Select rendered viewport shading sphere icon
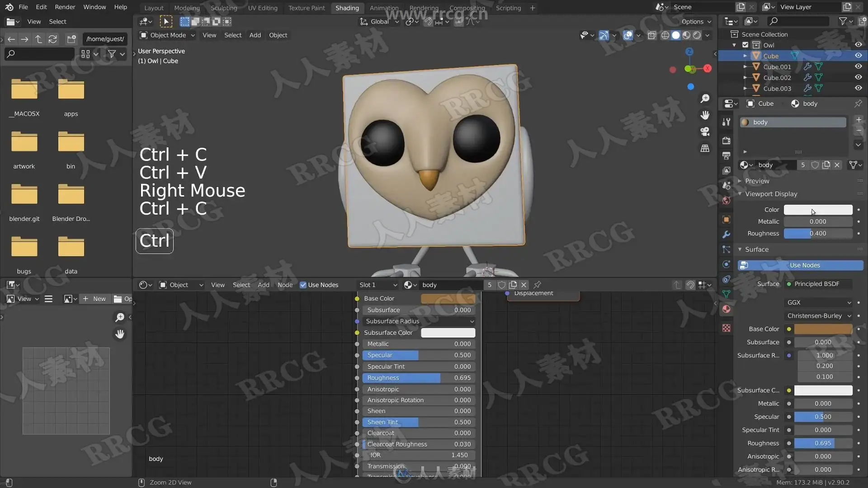The height and width of the screenshot is (488, 868). (697, 35)
